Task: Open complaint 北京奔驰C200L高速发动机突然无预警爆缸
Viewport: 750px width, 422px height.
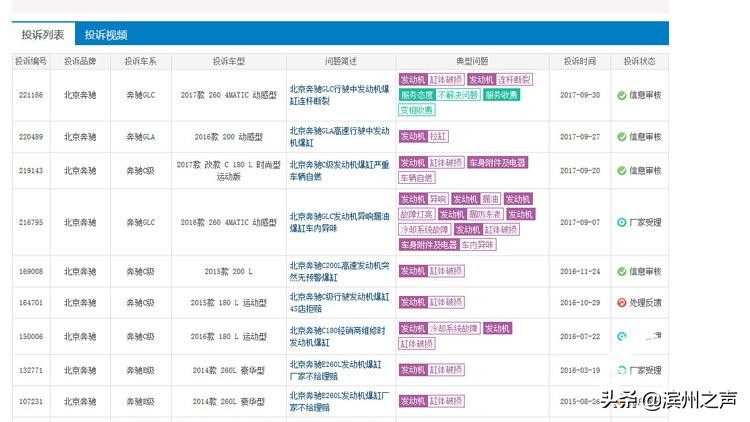Action: click(339, 271)
